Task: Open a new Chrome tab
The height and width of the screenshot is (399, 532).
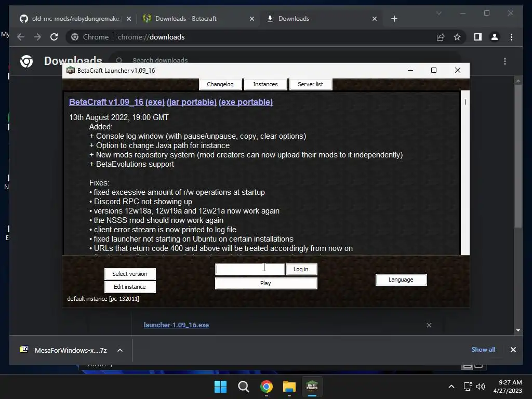Action: [394, 19]
